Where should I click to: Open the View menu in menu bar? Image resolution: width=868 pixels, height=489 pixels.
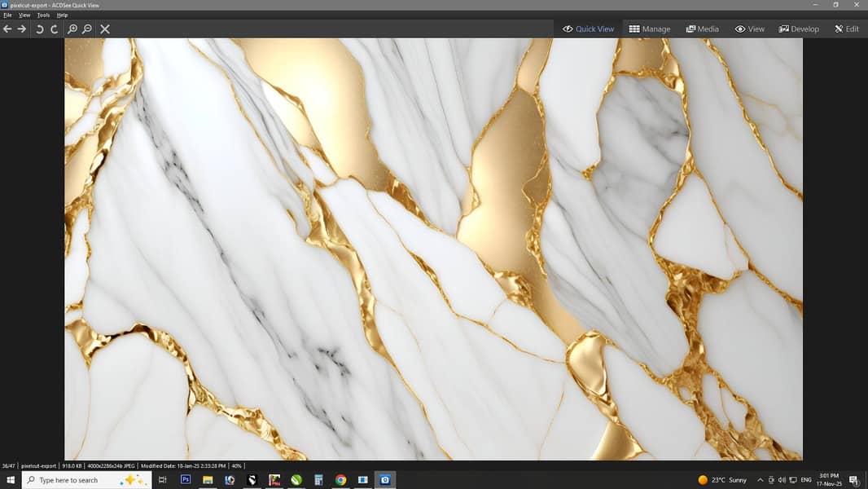24,15
